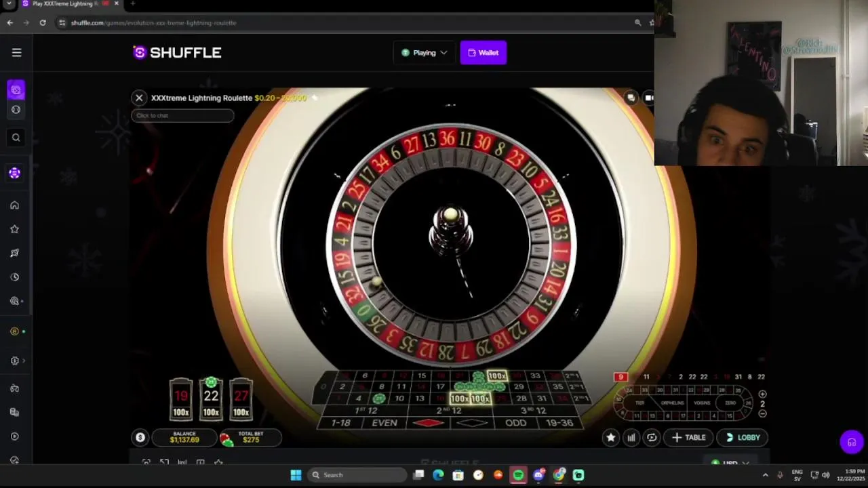This screenshot has height=488, width=868.
Task: Expand the gear item with chevron in sidebar
Action: 16,361
